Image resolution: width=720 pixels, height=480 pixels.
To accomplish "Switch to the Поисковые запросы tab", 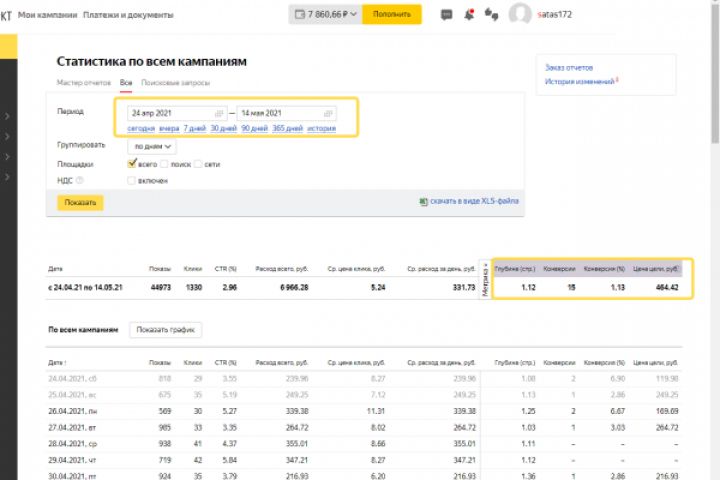I will [175, 83].
